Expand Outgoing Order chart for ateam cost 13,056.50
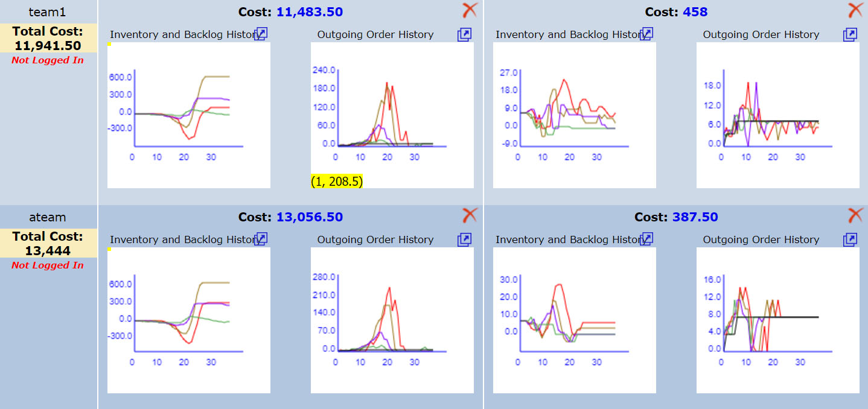The height and width of the screenshot is (409, 868). 464,239
